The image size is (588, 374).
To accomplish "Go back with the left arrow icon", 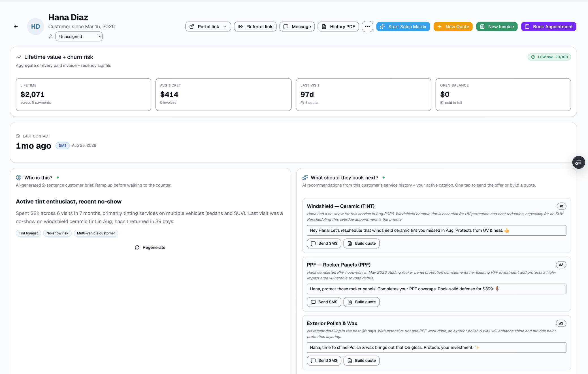I will [16, 27].
